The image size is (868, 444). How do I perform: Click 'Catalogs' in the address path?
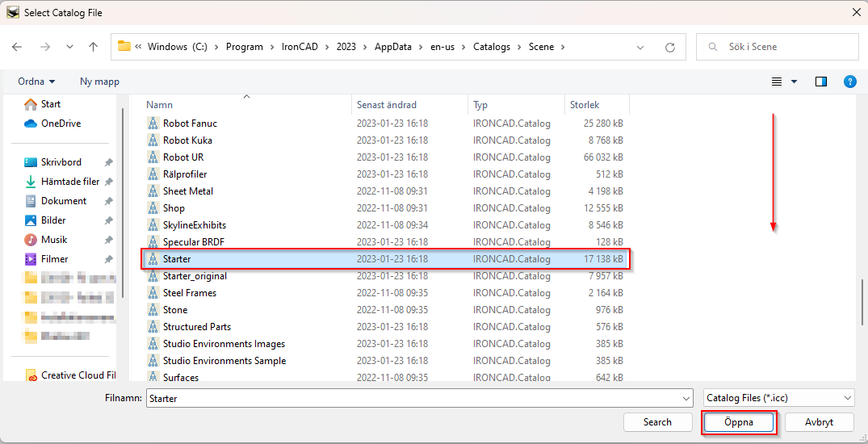492,47
